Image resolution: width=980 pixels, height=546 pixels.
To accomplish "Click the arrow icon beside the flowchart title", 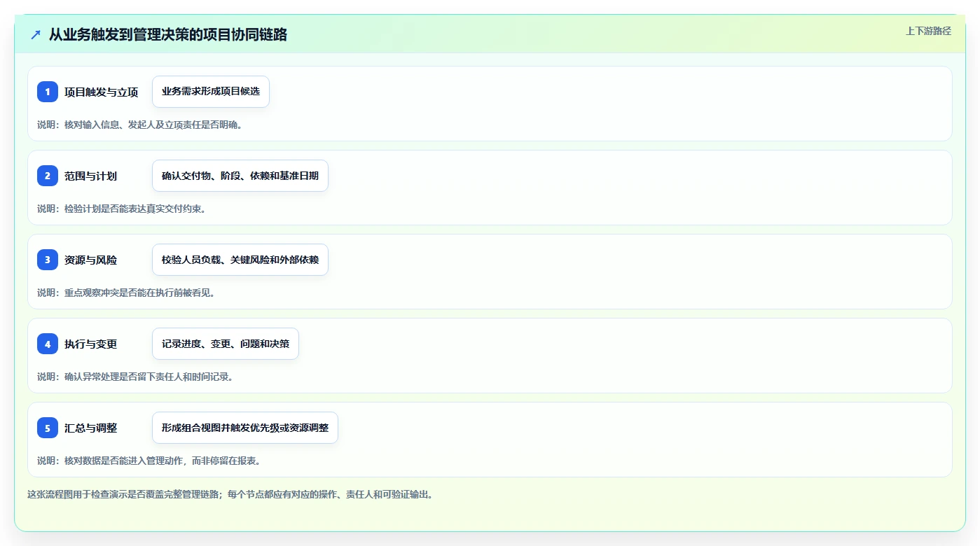I will (36, 34).
